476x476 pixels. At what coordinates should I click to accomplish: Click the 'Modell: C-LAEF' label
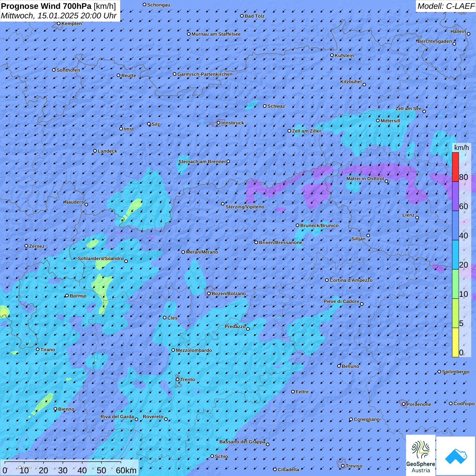[x=446, y=6]
